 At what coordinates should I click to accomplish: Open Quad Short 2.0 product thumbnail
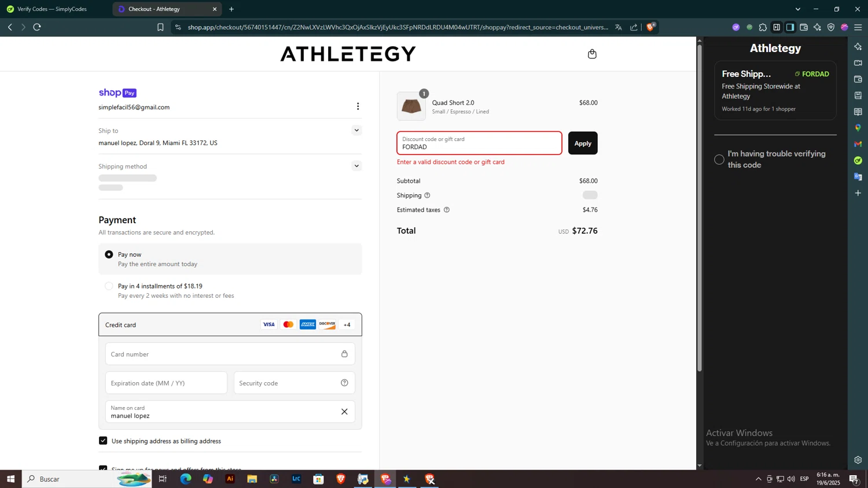[411, 106]
